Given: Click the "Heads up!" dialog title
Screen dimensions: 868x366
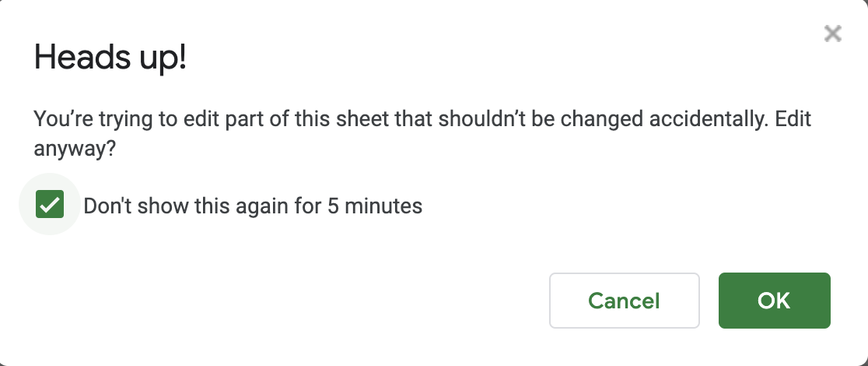Looking at the screenshot, I should tap(110, 59).
